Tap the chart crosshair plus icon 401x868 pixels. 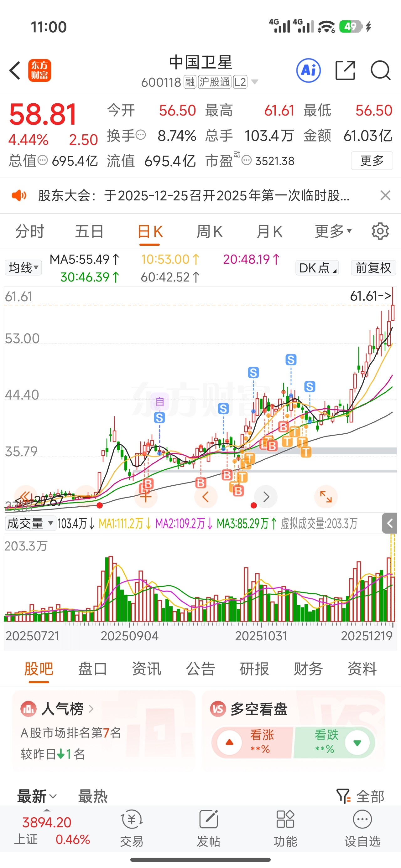(146, 497)
